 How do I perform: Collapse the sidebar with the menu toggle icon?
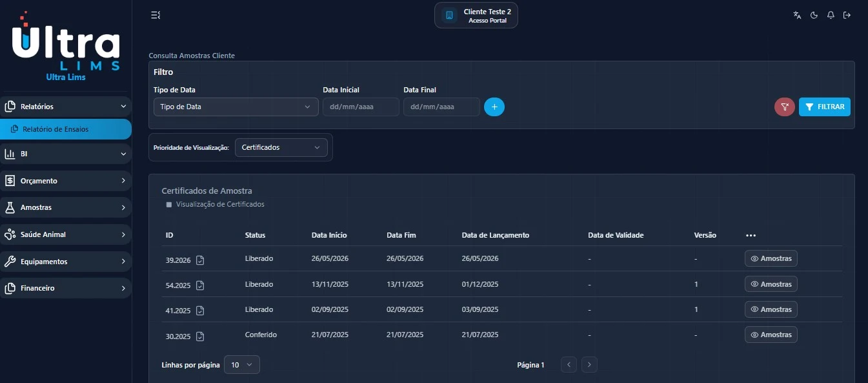(155, 15)
